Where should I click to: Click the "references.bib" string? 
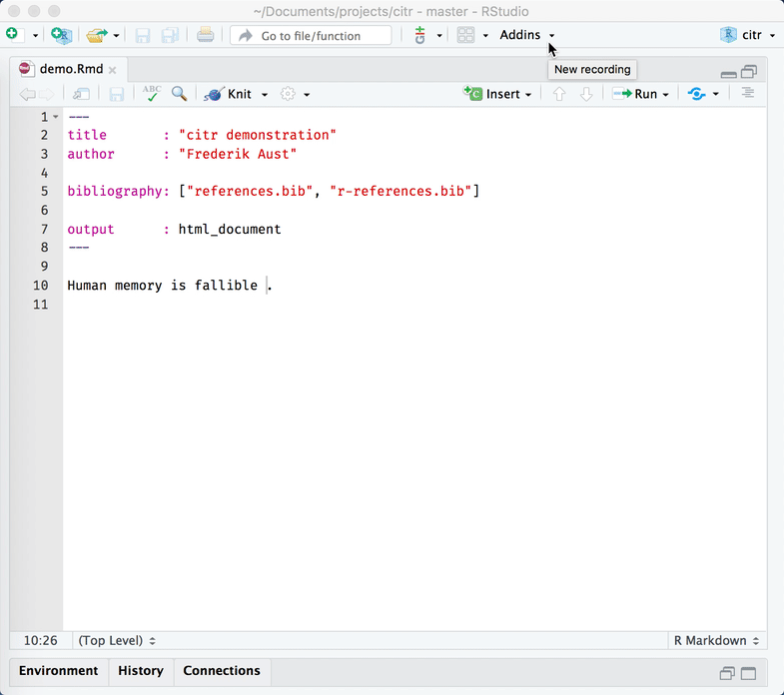[x=250, y=191]
